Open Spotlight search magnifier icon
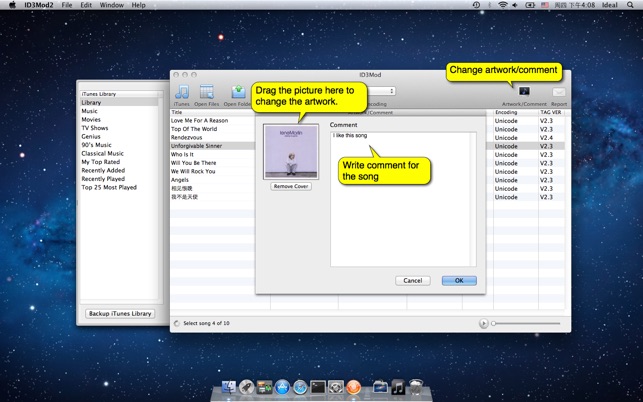Image resolution: width=643 pixels, height=402 pixels. click(x=630, y=5)
